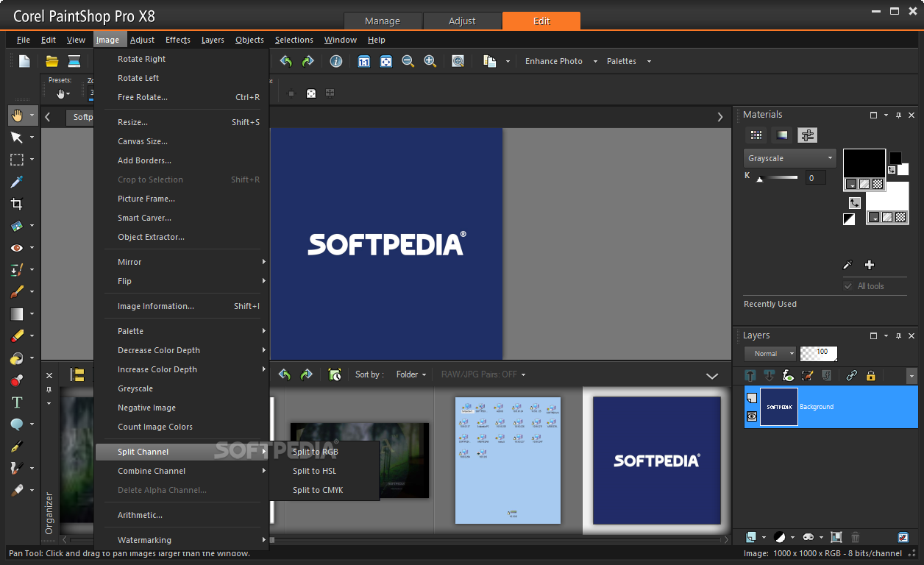
Task: Click the Zoom In magnifier icon
Action: 430,62
